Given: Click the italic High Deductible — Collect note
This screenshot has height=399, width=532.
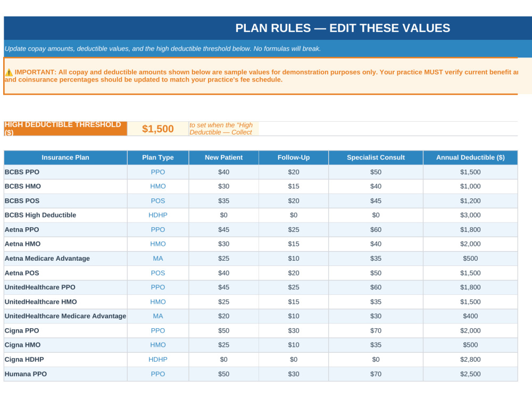Looking at the screenshot, I should (223, 129).
